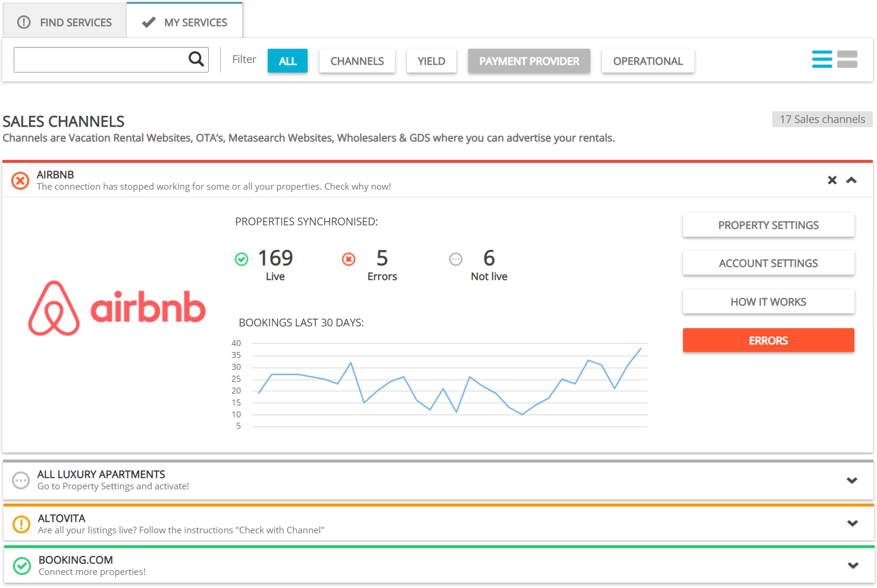Screen dimensions: 877x588
Task: Switch to the list view icon
Action: [822, 59]
